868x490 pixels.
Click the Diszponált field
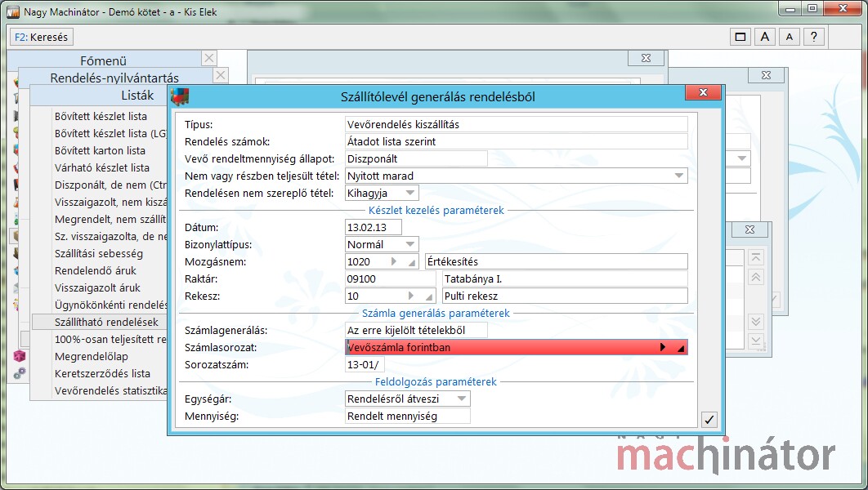point(416,158)
